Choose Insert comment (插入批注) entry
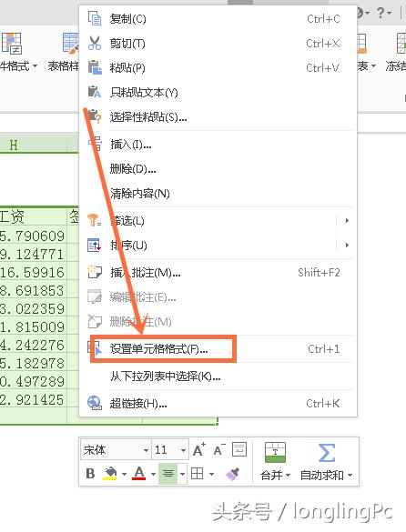 click(218, 272)
